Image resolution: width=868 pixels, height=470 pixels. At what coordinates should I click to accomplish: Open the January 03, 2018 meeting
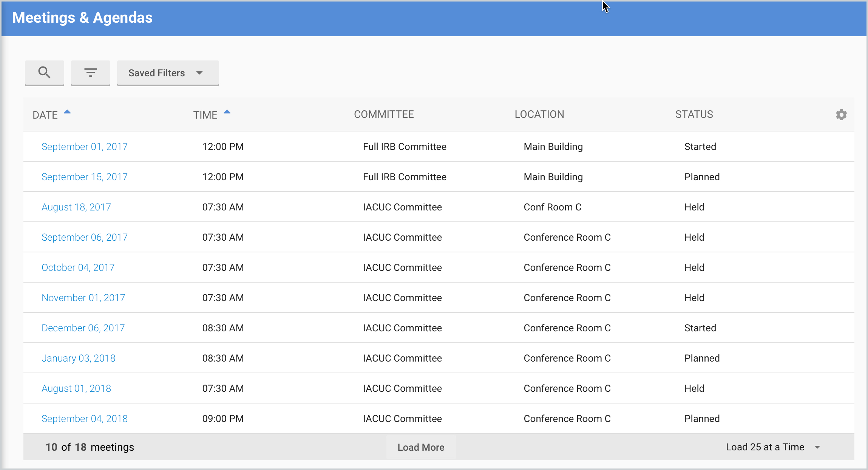pyautogui.click(x=78, y=358)
